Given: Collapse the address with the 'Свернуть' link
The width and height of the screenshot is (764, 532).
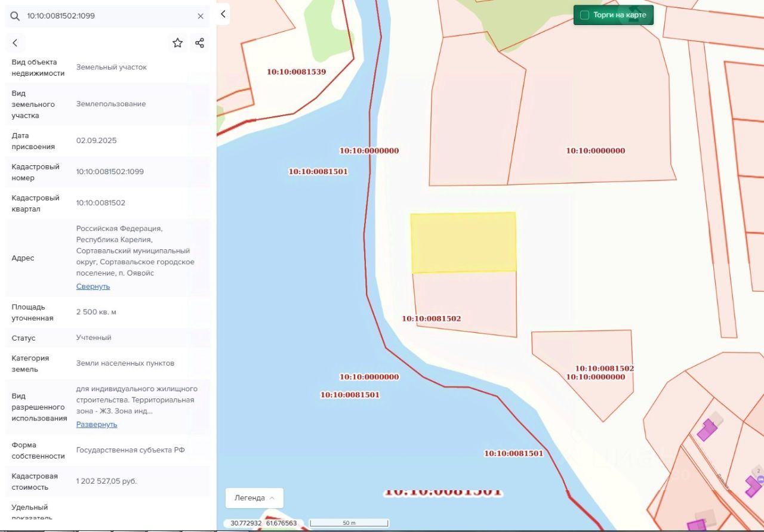Looking at the screenshot, I should click(x=93, y=286).
